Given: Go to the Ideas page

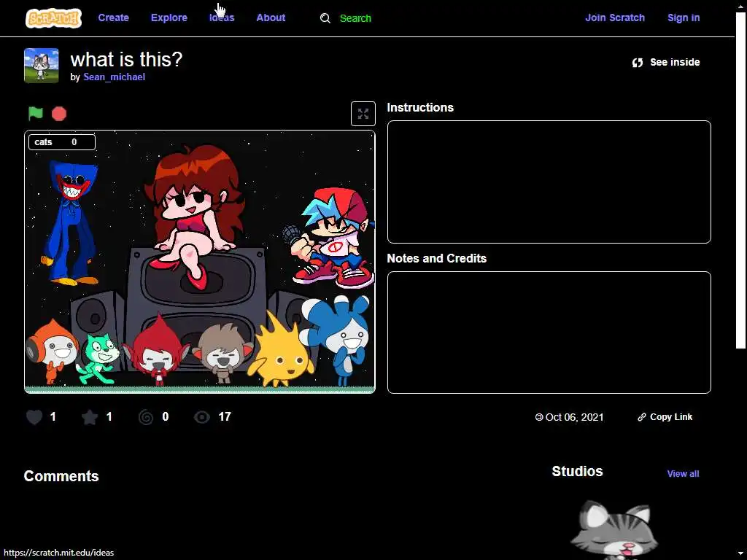Looking at the screenshot, I should [222, 17].
